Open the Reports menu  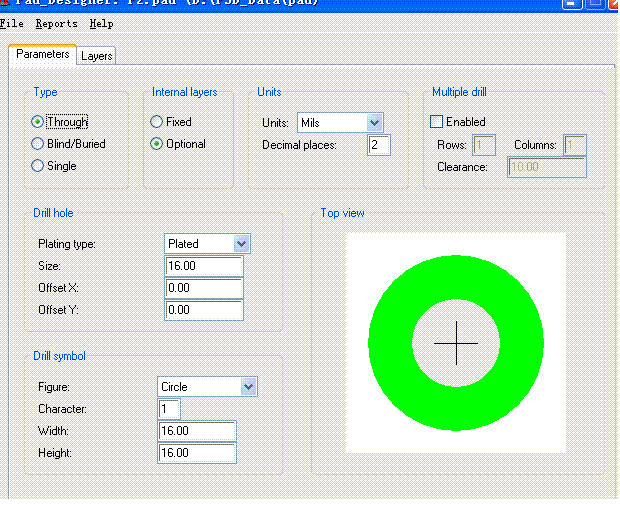pos(56,23)
